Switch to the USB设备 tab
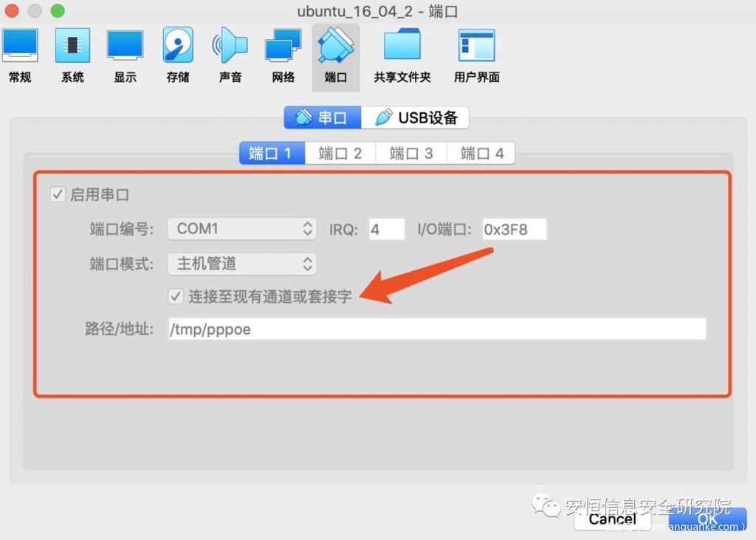 [415, 117]
